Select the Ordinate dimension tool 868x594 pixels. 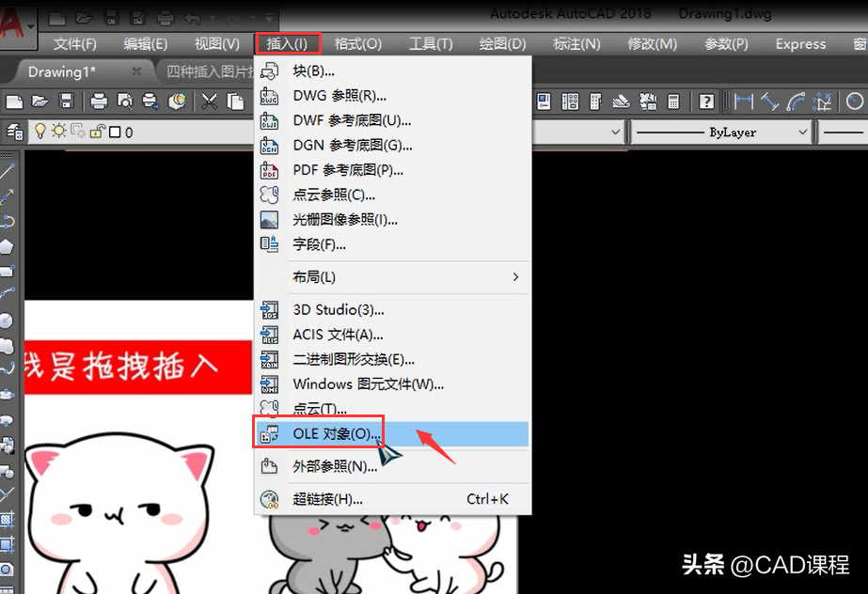tap(822, 102)
